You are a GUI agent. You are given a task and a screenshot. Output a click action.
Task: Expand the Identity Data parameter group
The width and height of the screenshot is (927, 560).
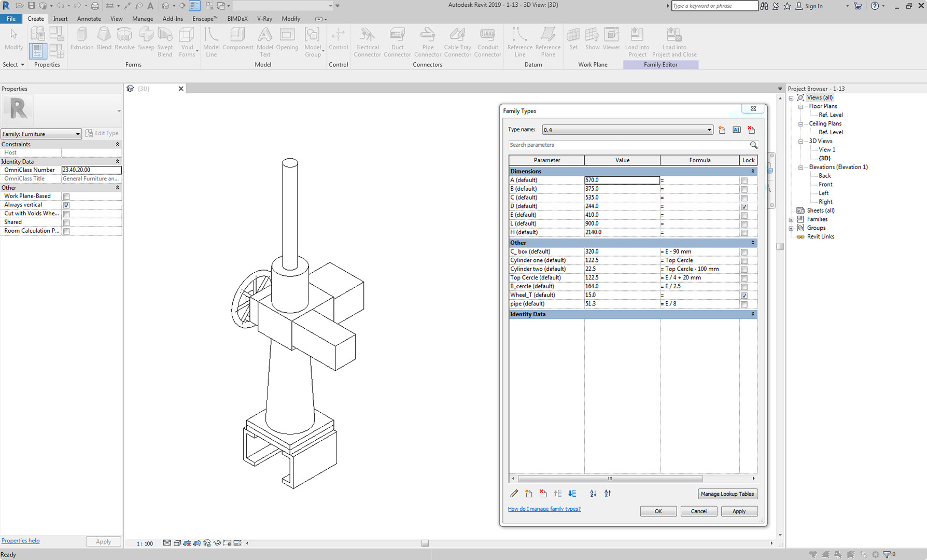coord(753,314)
